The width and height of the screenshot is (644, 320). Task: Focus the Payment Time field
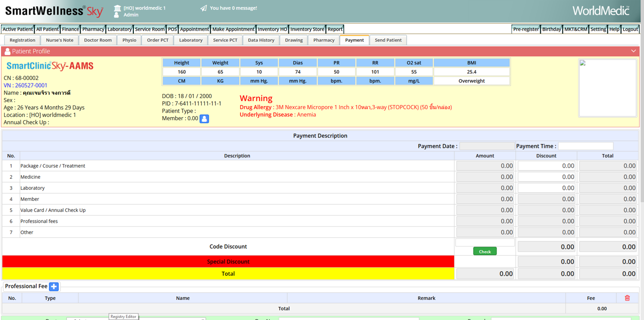586,146
